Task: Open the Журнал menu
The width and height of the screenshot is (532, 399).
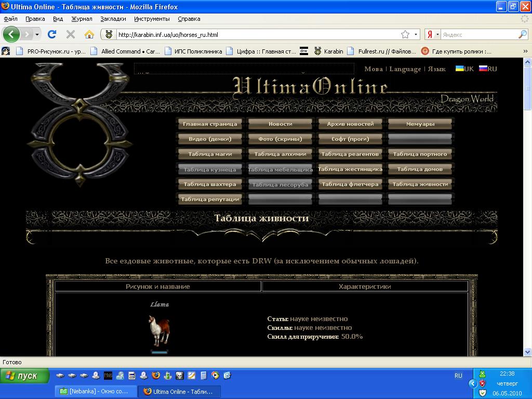Action: [x=82, y=19]
